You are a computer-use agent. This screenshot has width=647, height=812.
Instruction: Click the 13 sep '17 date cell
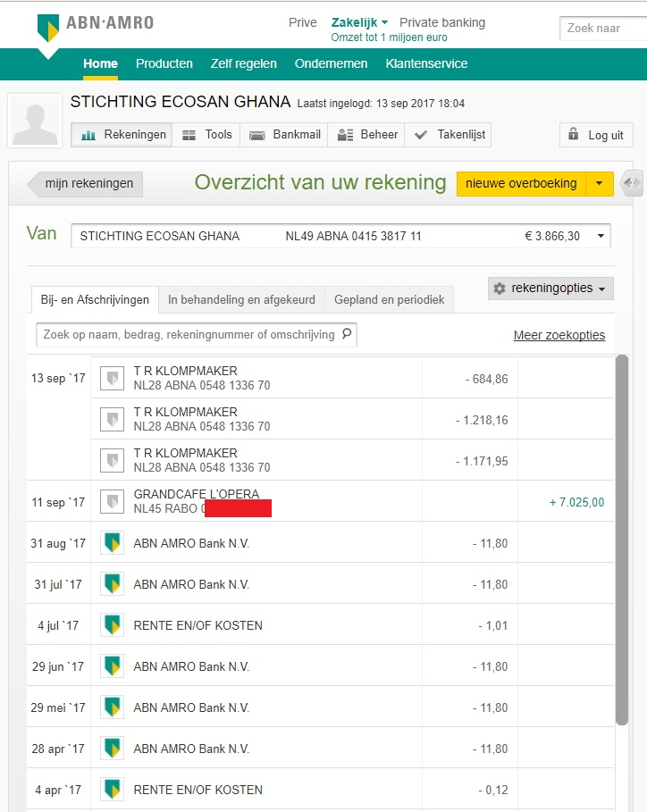click(58, 378)
